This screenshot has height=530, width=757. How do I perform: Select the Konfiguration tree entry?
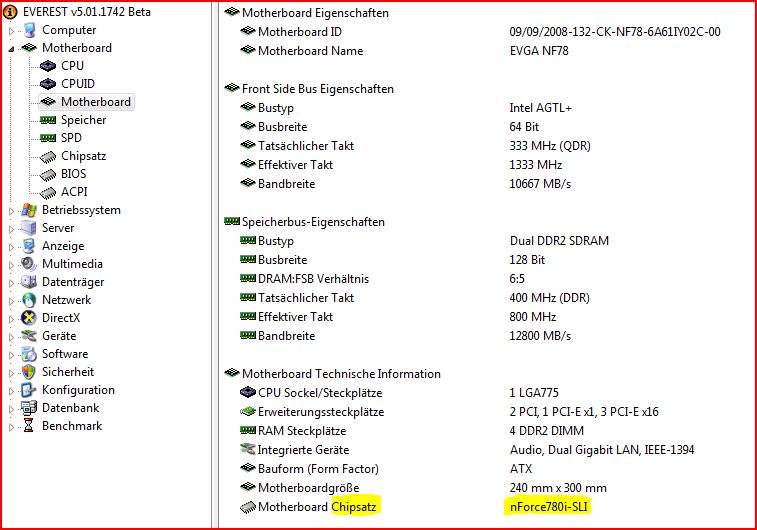pos(78,390)
